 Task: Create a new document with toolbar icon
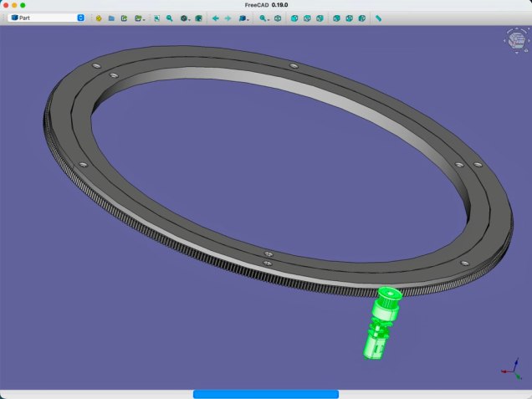[99, 18]
